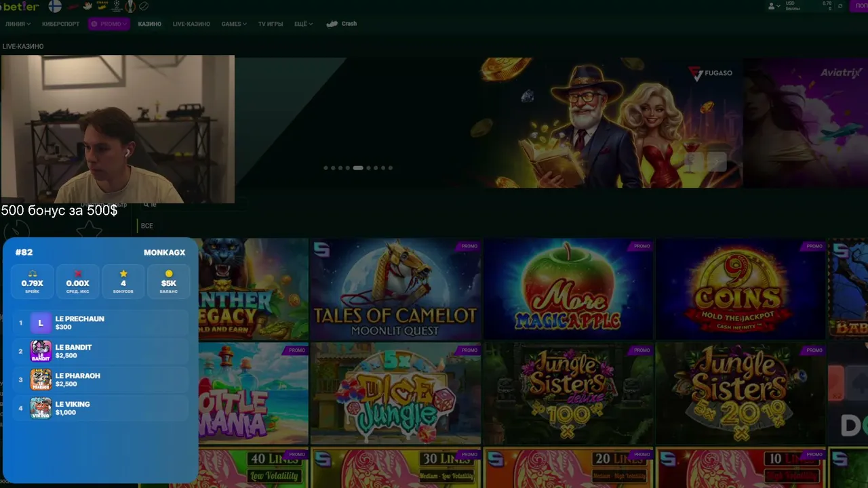Launch More Magic Apple game
The height and width of the screenshot is (488, 868).
coord(568,289)
